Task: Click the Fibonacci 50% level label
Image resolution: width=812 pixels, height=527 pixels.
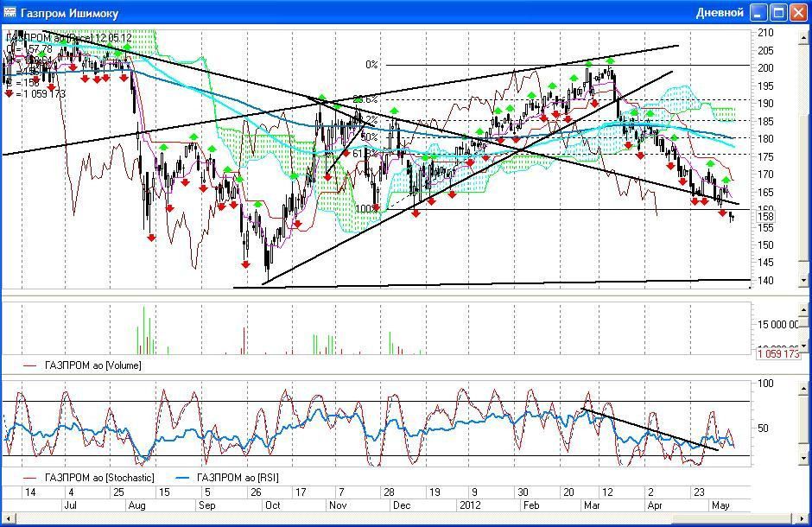Action: pyautogui.click(x=369, y=137)
